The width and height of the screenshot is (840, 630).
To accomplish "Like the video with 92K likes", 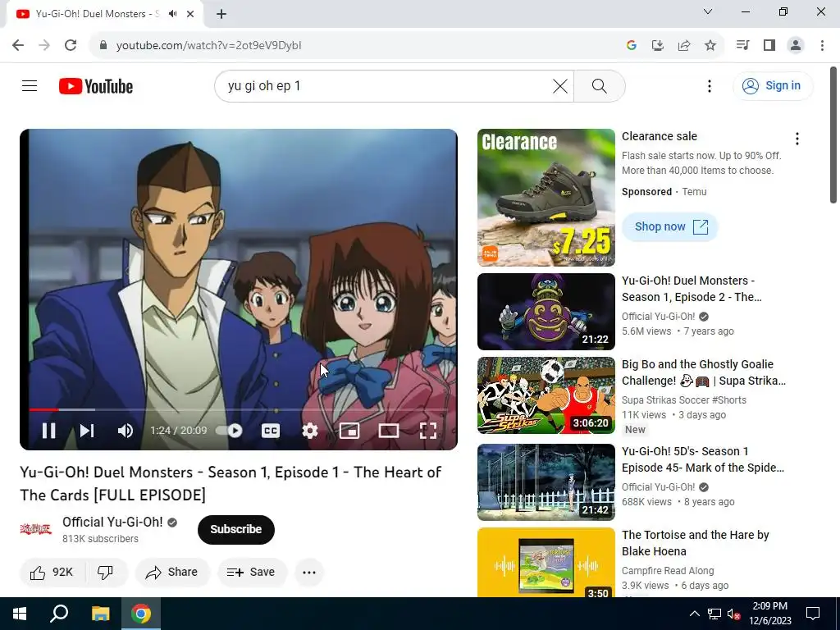I will 52,572.
